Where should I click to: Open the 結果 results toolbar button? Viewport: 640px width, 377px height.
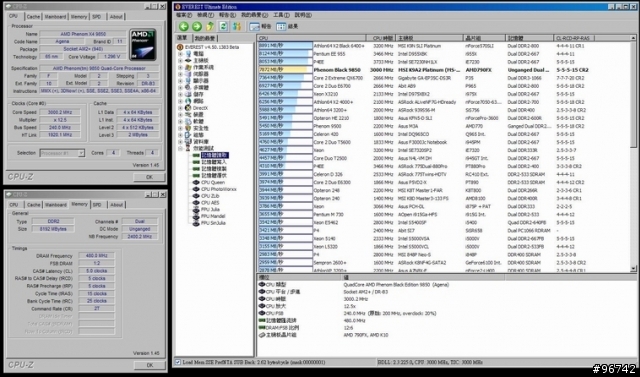point(287,27)
